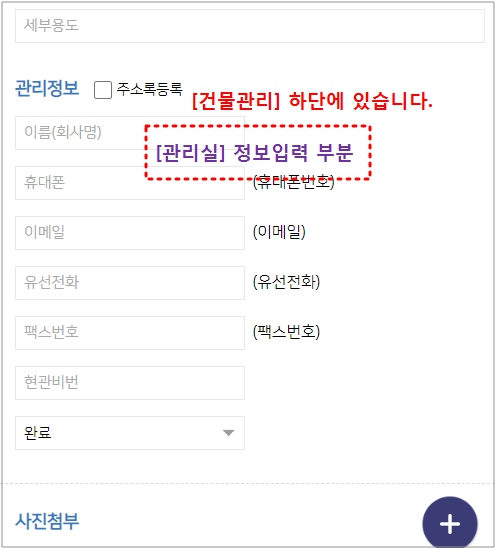Click the purple [관리실] 정보입력 부분 callout
This screenshot has height=548, width=495.
point(257,153)
